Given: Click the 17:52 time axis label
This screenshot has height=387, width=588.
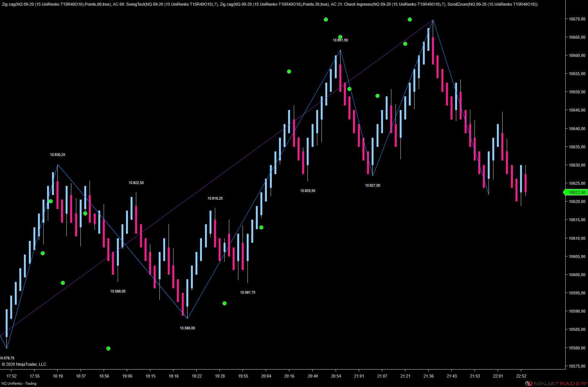Looking at the screenshot, I should 11,376.
